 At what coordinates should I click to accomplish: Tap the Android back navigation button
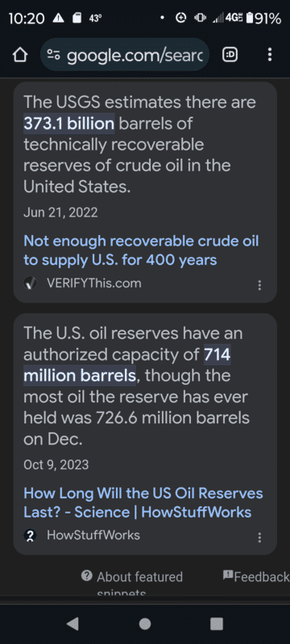coord(72,624)
